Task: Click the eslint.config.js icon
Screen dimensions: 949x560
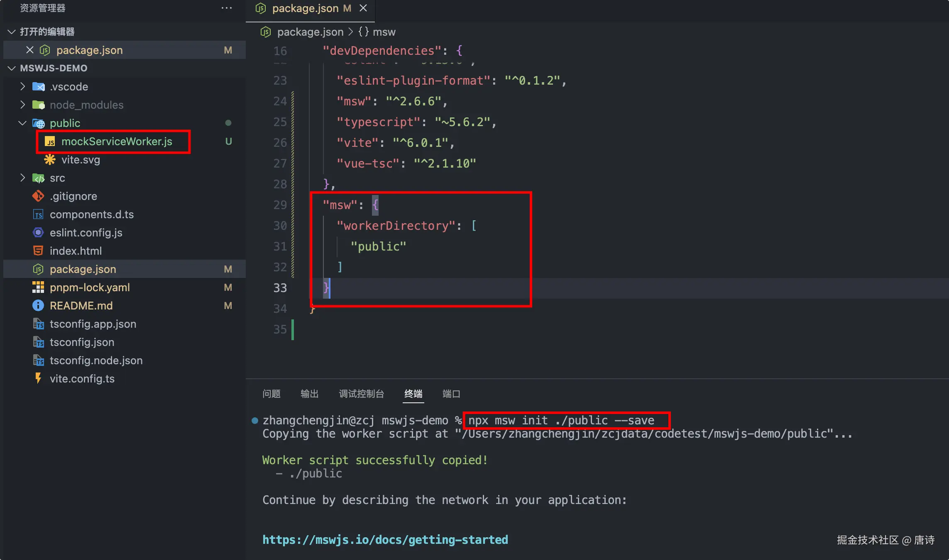Action: pyautogui.click(x=38, y=233)
